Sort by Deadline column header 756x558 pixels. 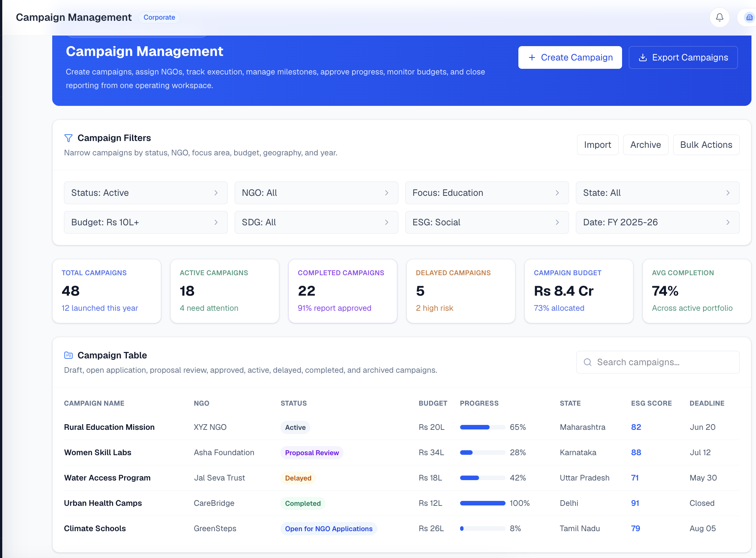click(707, 403)
